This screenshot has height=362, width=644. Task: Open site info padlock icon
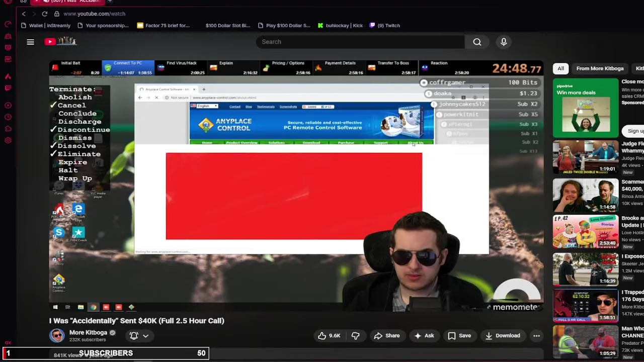(x=57, y=14)
